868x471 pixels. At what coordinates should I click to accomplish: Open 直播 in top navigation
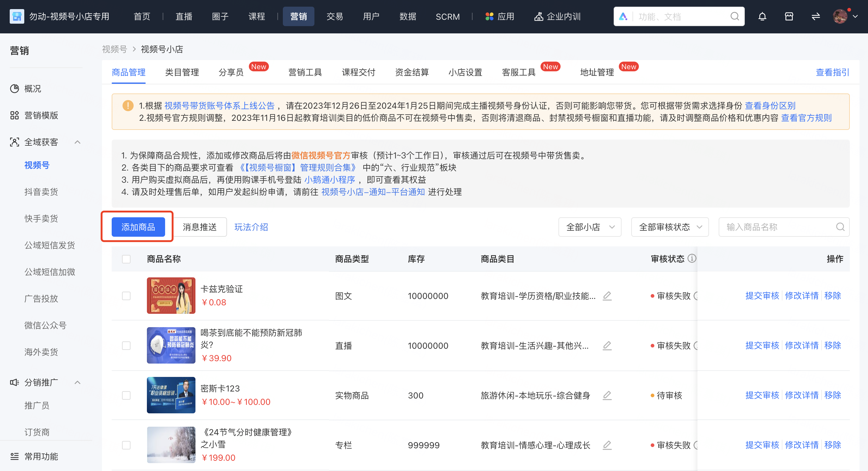coord(184,16)
